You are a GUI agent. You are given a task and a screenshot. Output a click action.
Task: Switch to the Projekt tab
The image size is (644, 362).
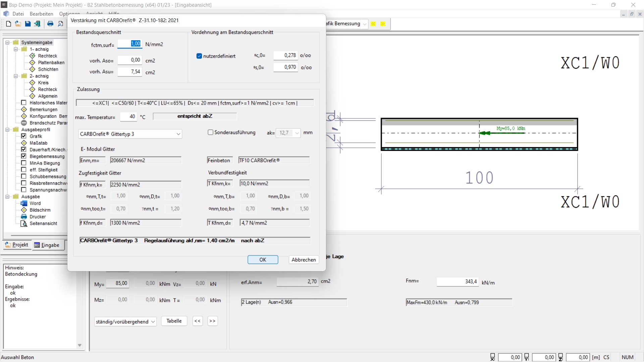(17, 245)
